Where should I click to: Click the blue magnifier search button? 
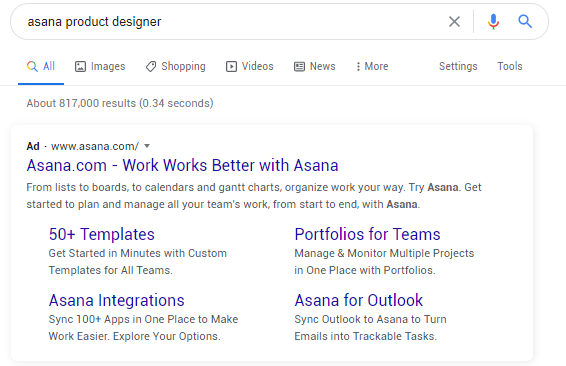tap(525, 22)
